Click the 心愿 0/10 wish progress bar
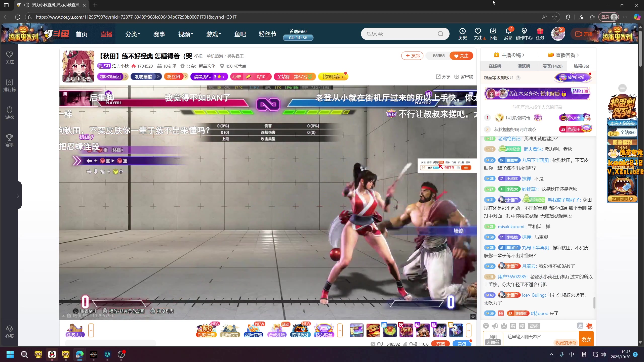This screenshot has height=362, width=644. (251, 76)
